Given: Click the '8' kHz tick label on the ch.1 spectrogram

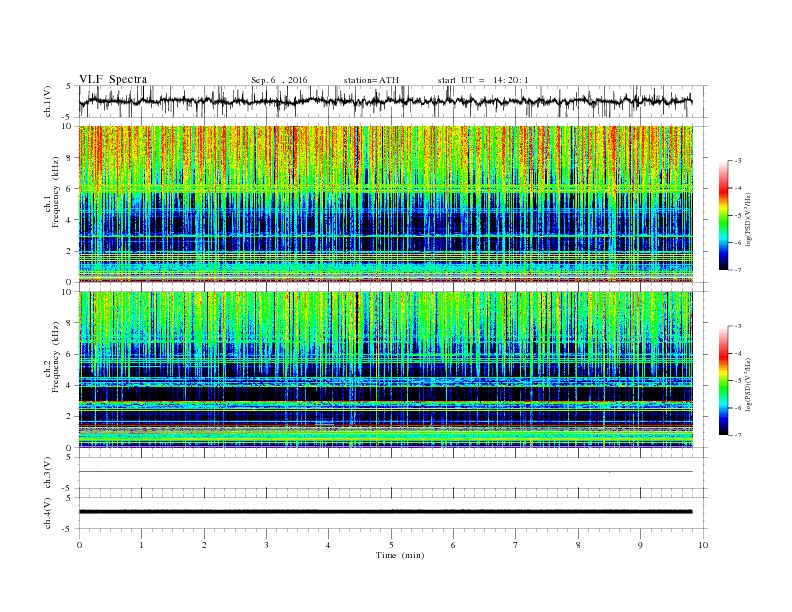Looking at the screenshot, I should (x=69, y=158).
